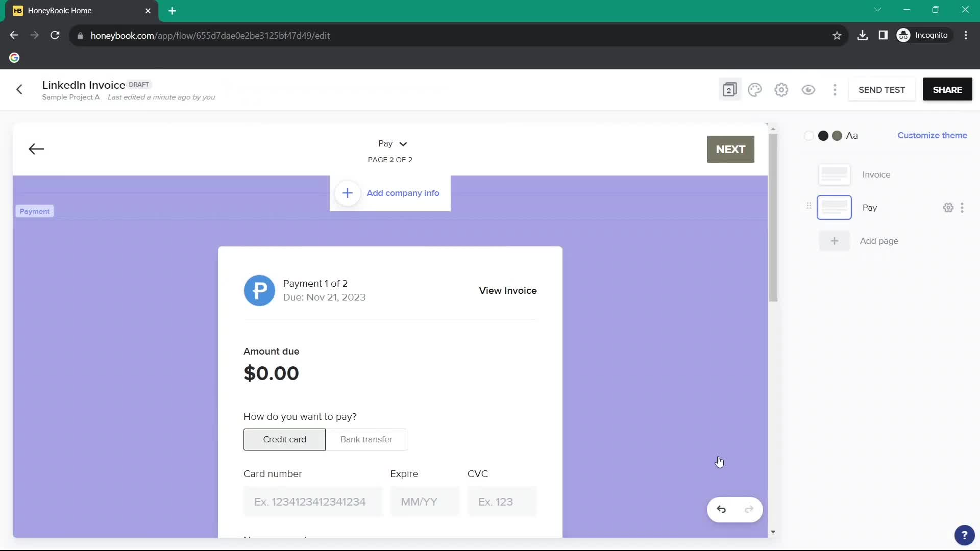Click the redo arrow button
Screen dimensions: 980x551
[749, 509]
